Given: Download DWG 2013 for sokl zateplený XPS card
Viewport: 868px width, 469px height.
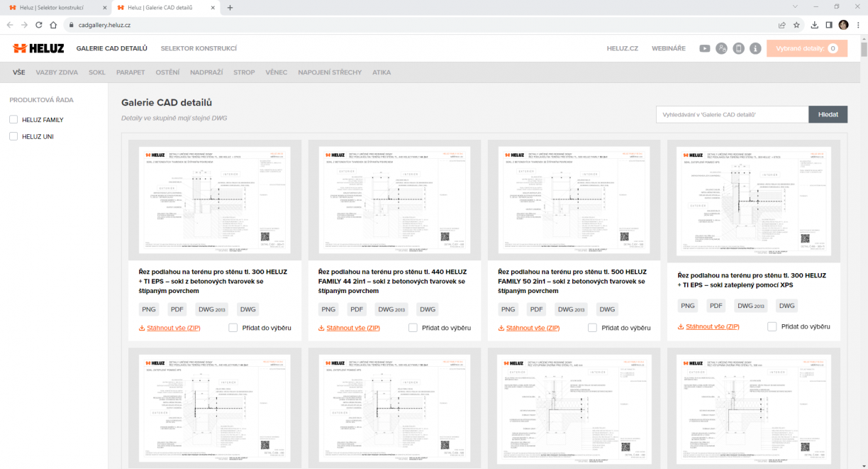Looking at the screenshot, I should [751, 306].
